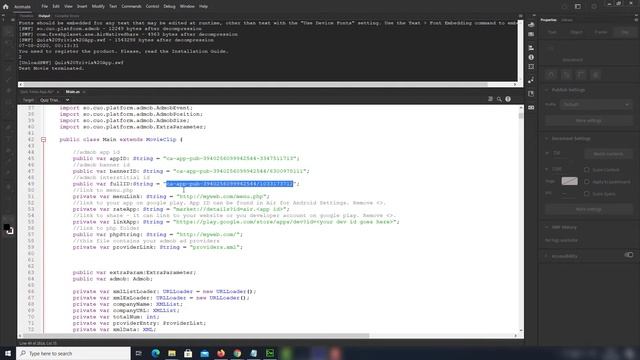Select the Frame tab in Properties
This screenshot has width=640, height=360.
coord(600,32)
